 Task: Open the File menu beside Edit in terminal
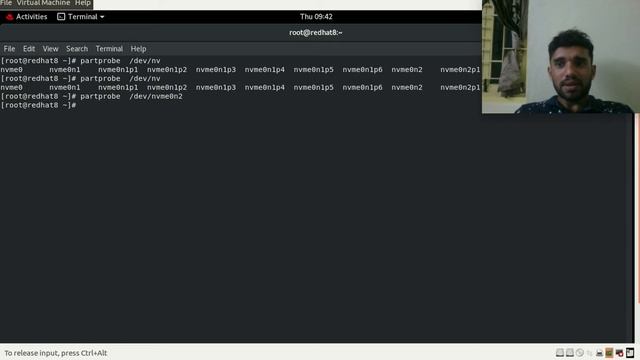point(9,49)
